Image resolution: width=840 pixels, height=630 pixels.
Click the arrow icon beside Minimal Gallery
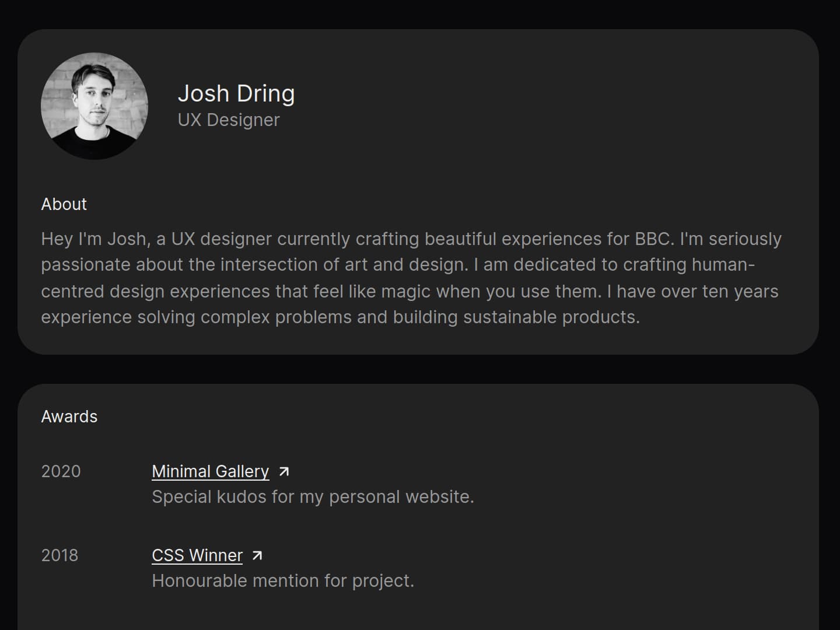tap(284, 471)
